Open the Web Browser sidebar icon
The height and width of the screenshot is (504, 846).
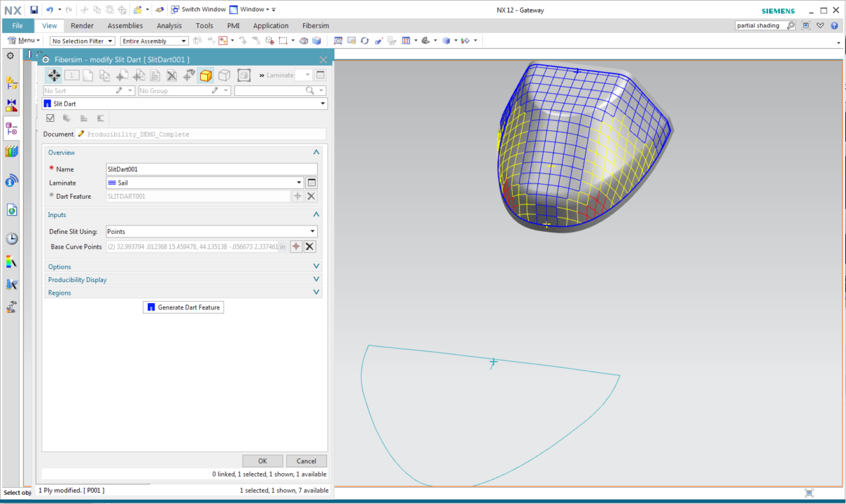coord(11,209)
